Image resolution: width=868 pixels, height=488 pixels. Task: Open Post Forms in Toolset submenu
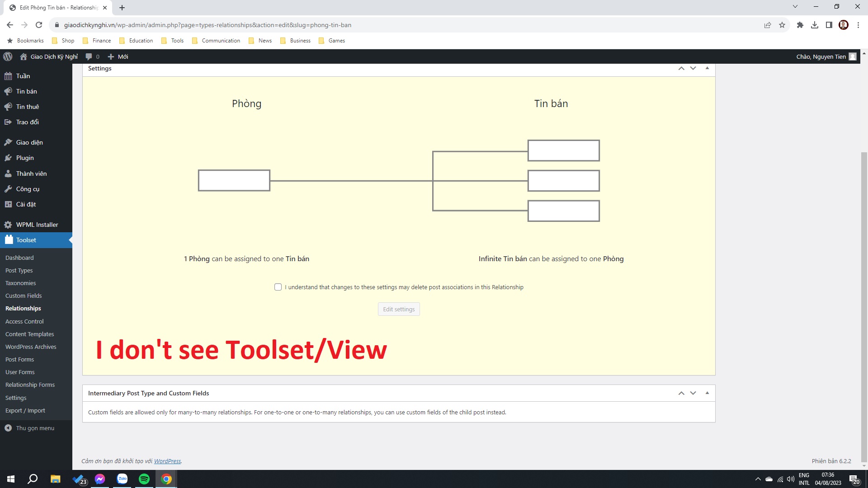(19, 359)
